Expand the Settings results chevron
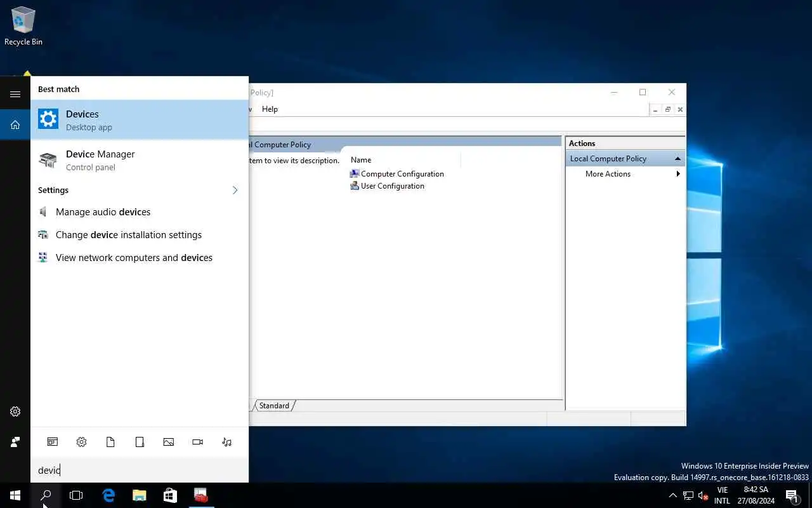Viewport: 812px width, 508px height. [x=235, y=190]
